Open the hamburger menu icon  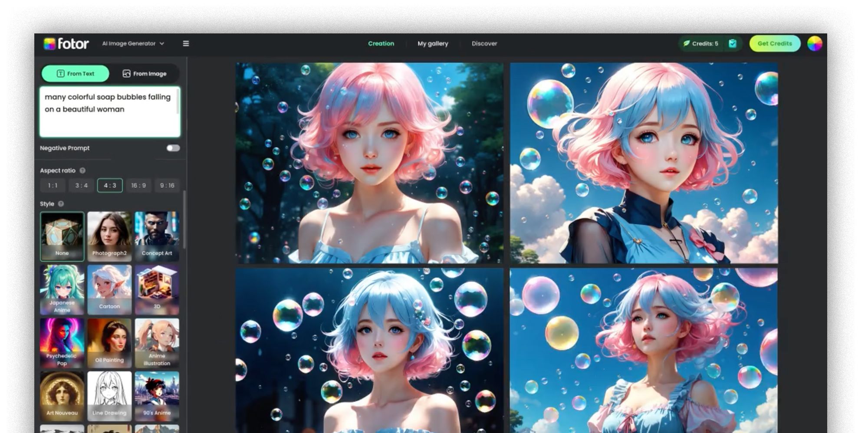[x=186, y=43]
